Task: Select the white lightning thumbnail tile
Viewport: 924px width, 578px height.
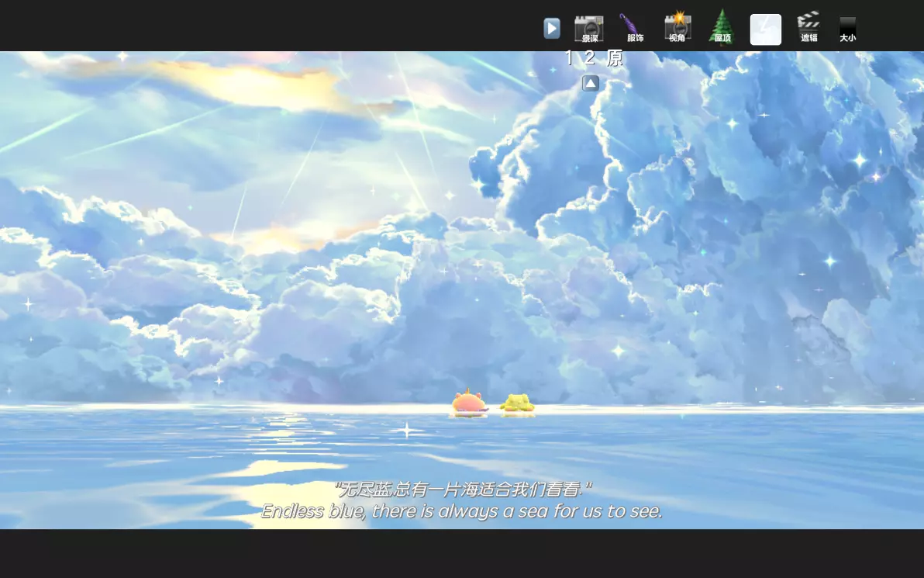Action: [x=765, y=29]
